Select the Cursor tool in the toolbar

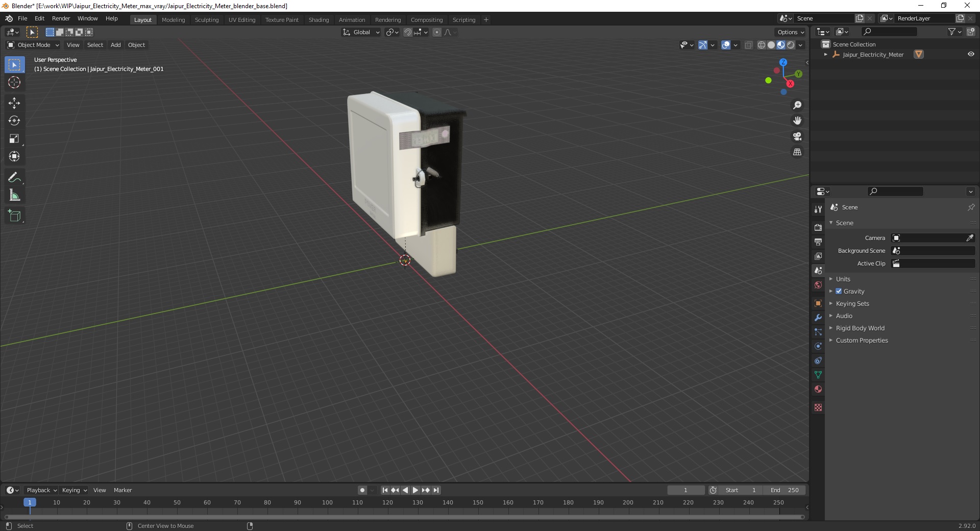click(x=14, y=82)
